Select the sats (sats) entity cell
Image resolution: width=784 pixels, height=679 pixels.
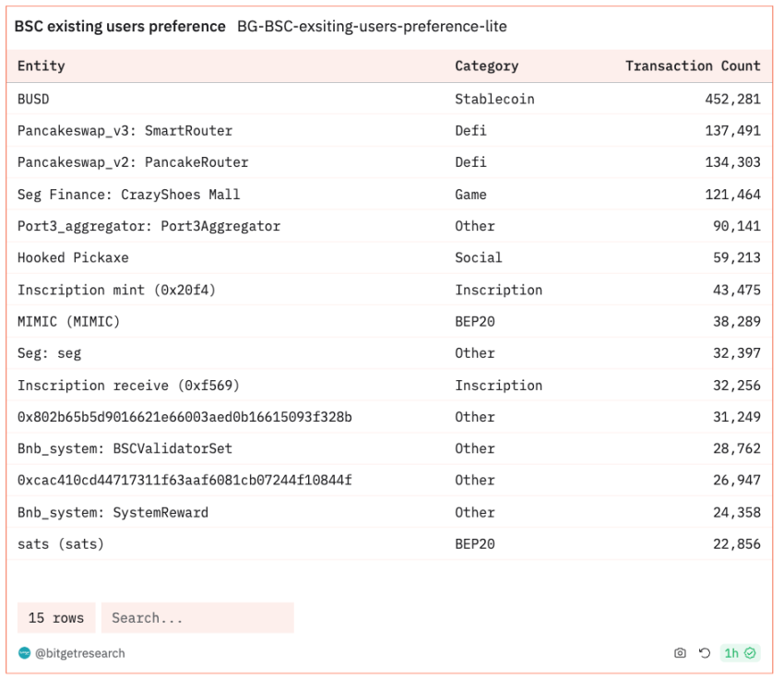61,544
